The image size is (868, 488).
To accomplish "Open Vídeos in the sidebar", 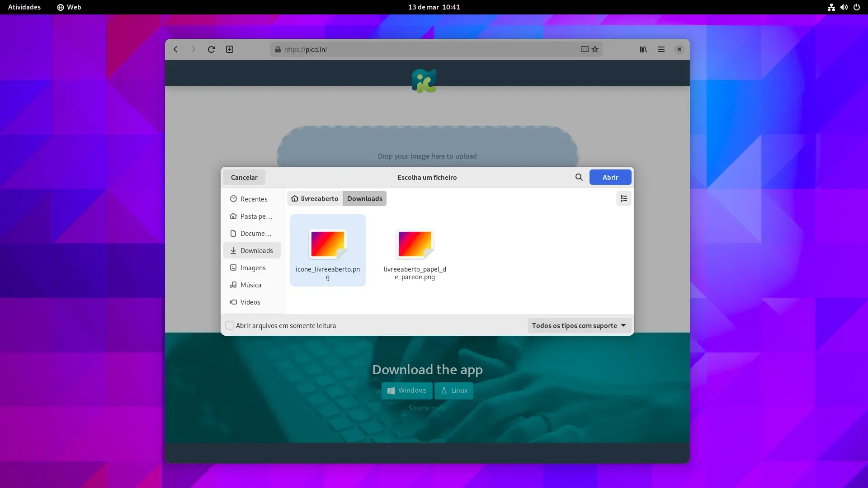I will (252, 302).
